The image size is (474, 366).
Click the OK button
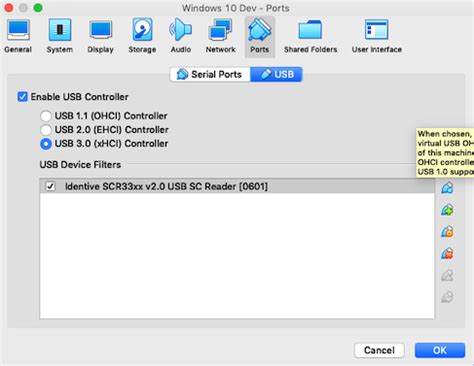coord(440,350)
